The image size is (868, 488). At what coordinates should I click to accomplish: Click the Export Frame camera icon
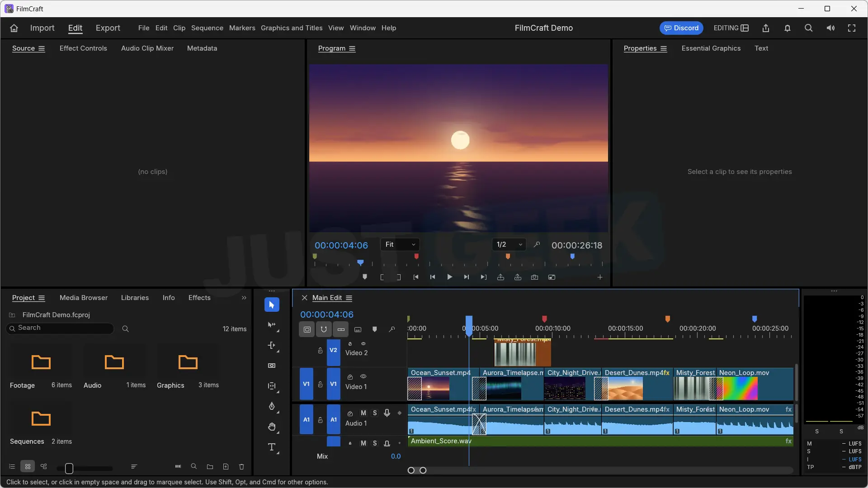(x=535, y=277)
